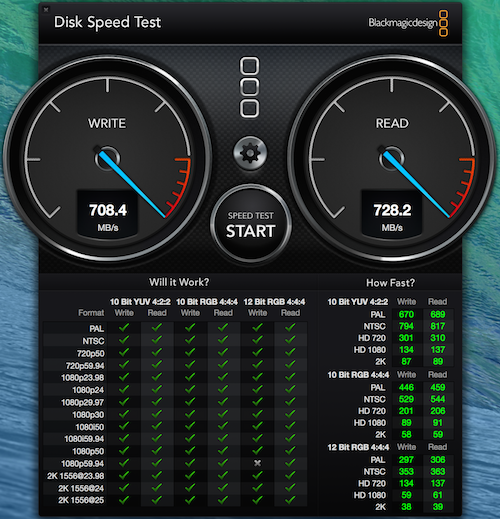
Task: Click the 720p50 format row label
Action: point(90,353)
